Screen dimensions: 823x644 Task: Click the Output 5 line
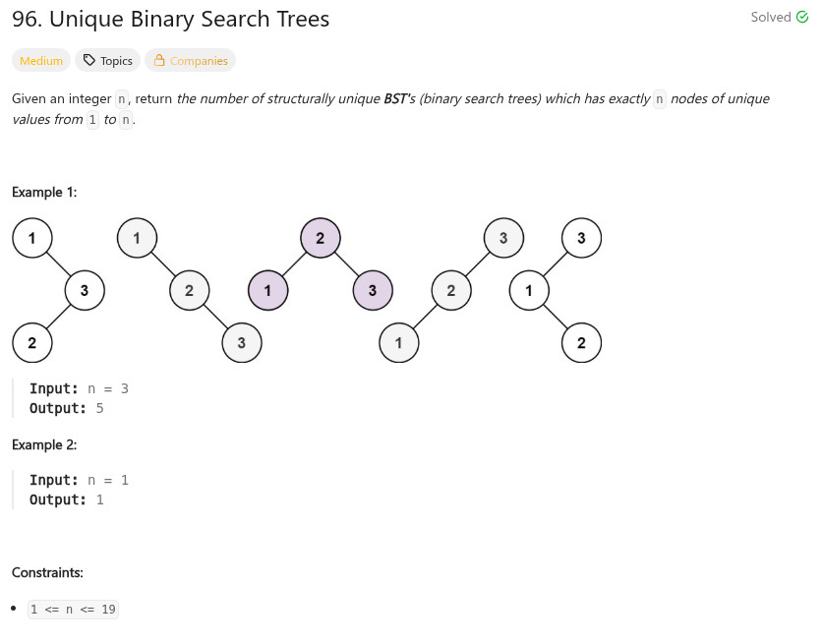pos(66,408)
